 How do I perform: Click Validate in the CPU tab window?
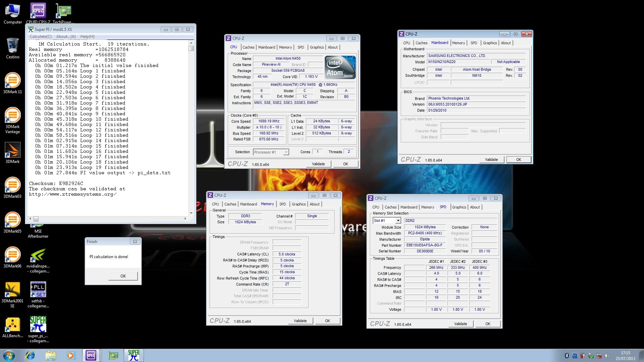pyautogui.click(x=318, y=164)
